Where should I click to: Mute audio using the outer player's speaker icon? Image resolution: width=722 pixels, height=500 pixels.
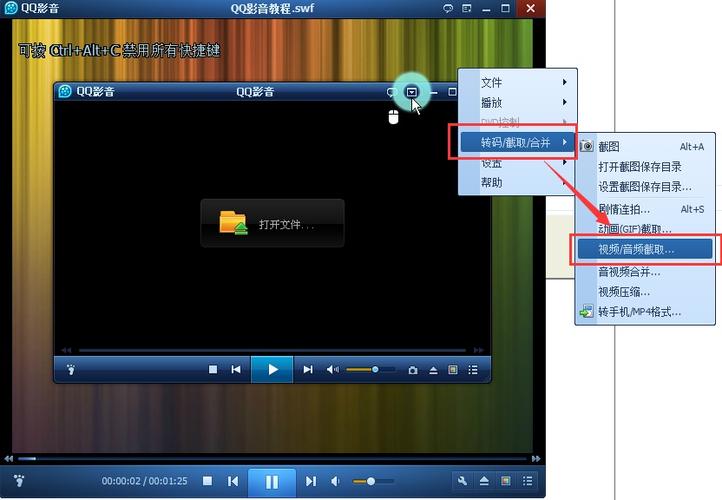pos(336,481)
